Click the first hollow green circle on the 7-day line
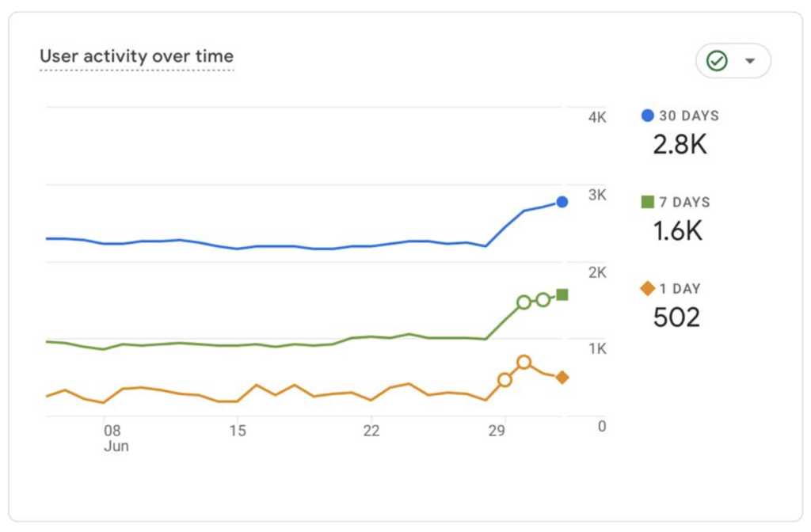811x532 pixels. [524, 302]
